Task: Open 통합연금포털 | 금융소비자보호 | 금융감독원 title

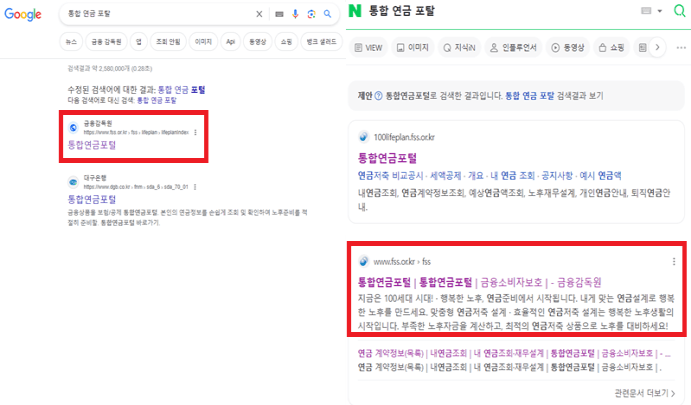Action: [x=479, y=282]
